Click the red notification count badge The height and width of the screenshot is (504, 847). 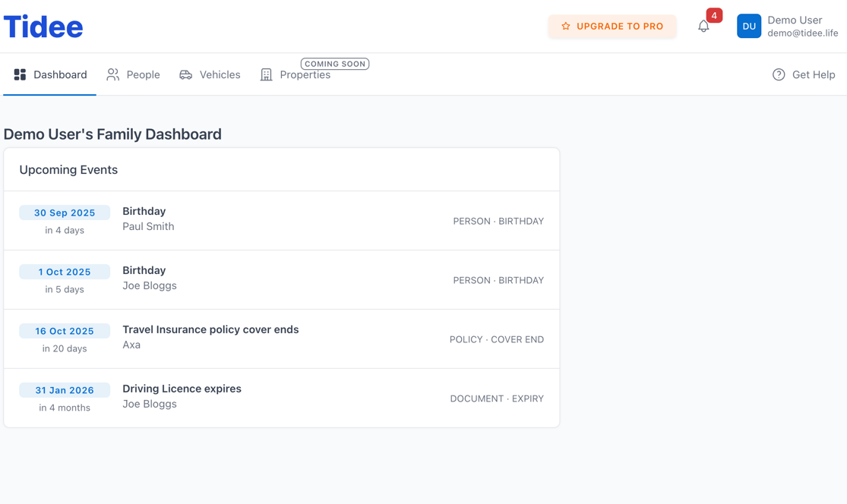pyautogui.click(x=714, y=15)
